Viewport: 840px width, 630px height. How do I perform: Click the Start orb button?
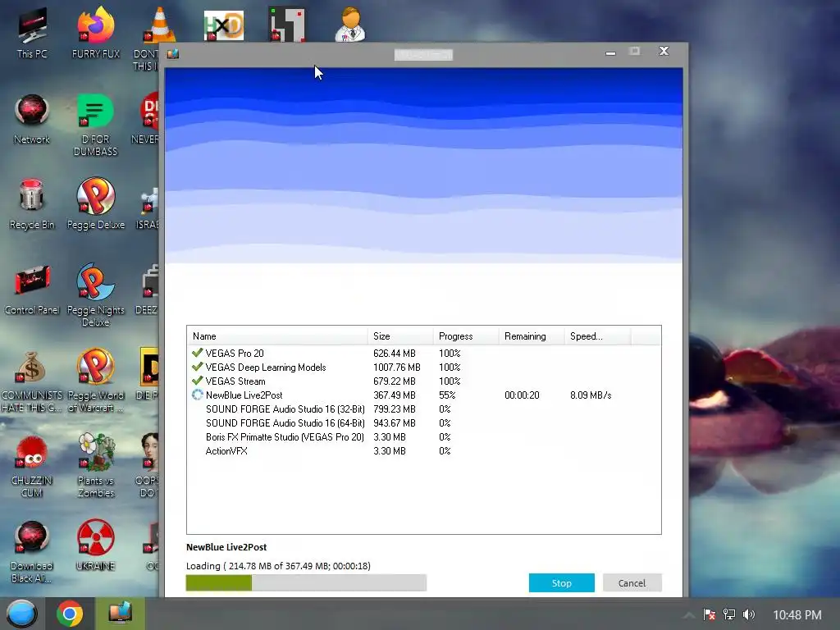(x=22, y=614)
